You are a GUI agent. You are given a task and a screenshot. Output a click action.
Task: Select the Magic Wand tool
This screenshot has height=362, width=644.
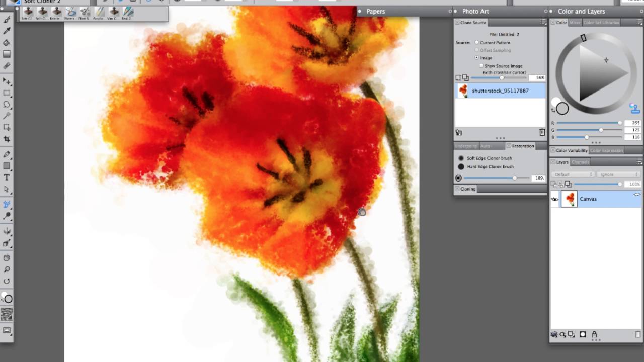pyautogui.click(x=7, y=116)
